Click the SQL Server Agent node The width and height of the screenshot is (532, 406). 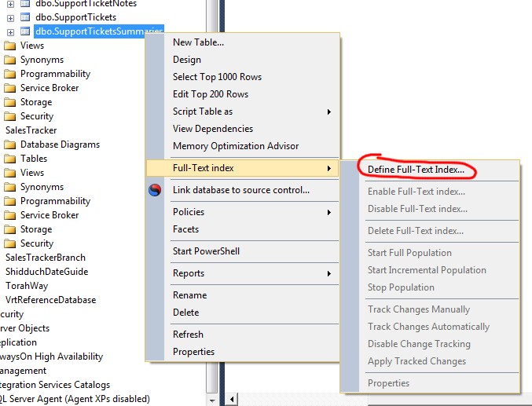click(75, 399)
